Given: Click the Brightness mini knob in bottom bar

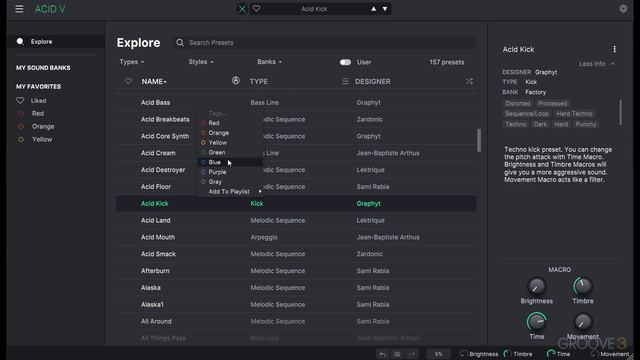Looking at the screenshot, I should pyautogui.click(x=464, y=354).
